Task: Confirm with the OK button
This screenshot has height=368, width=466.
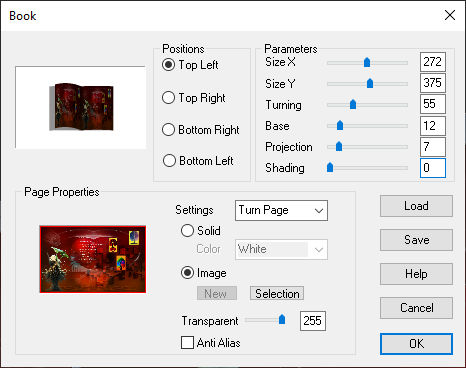Action: (416, 344)
